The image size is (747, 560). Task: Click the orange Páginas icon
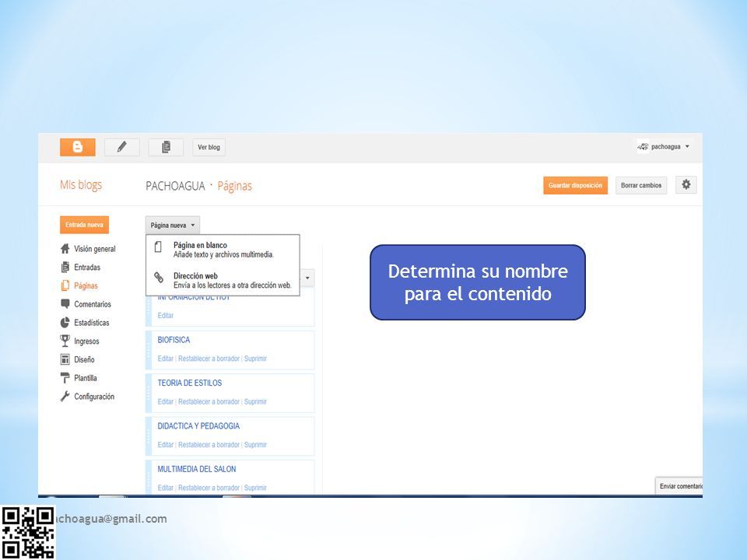pos(65,285)
